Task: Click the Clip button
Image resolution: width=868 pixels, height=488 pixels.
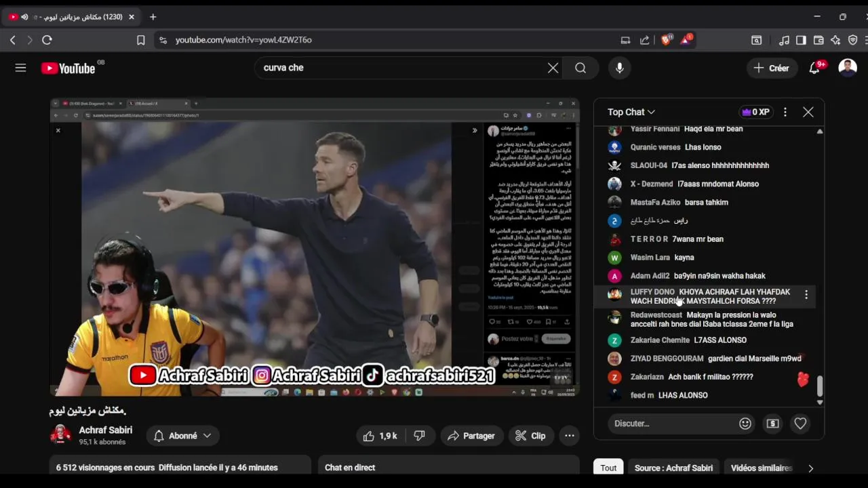Action: pos(530,436)
